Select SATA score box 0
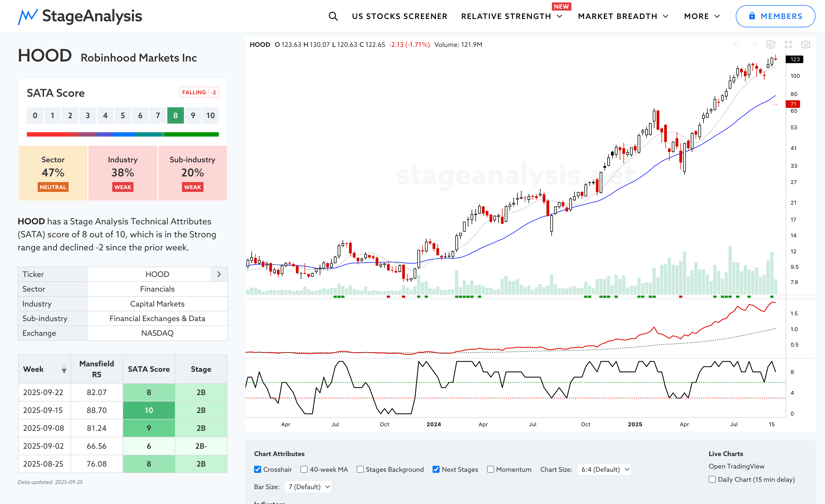Screen dimensions: 825x504 pos(35,115)
